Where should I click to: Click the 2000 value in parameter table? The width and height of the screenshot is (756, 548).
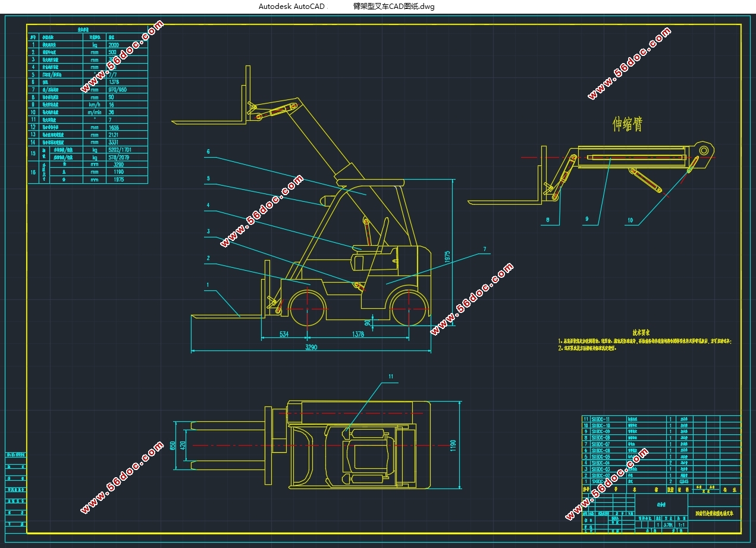pyautogui.click(x=114, y=45)
